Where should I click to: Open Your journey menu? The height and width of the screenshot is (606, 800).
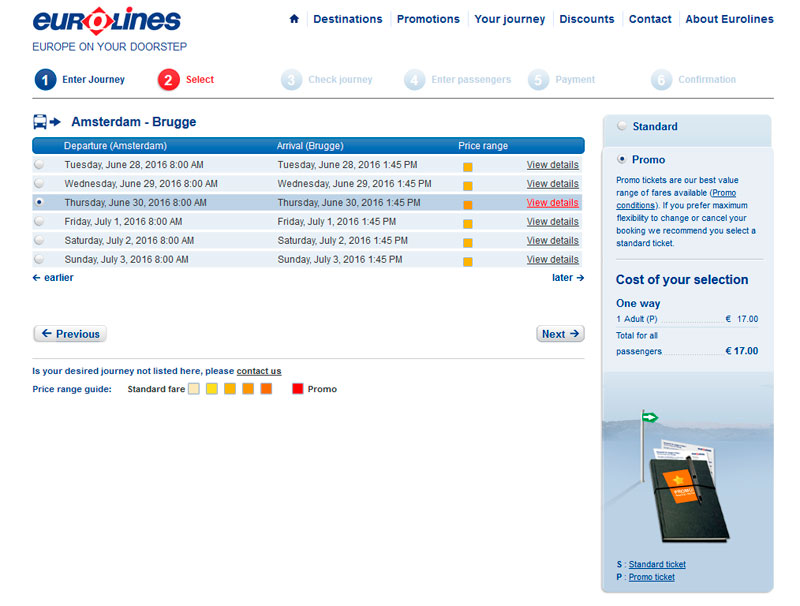510,19
